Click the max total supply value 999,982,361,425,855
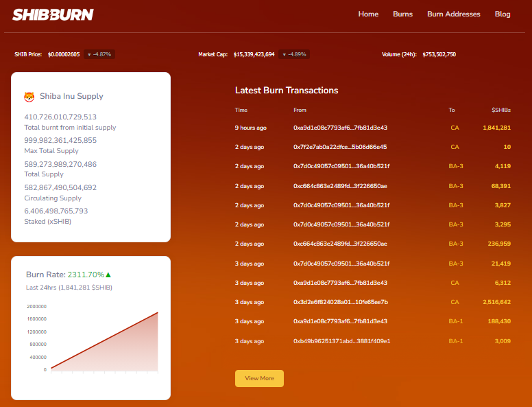532x407 pixels. tap(60, 140)
